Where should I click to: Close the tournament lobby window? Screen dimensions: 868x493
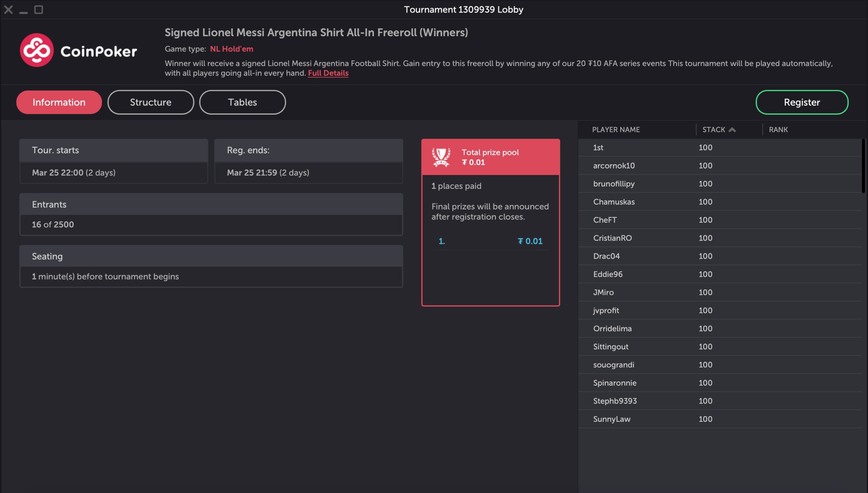[8, 9]
